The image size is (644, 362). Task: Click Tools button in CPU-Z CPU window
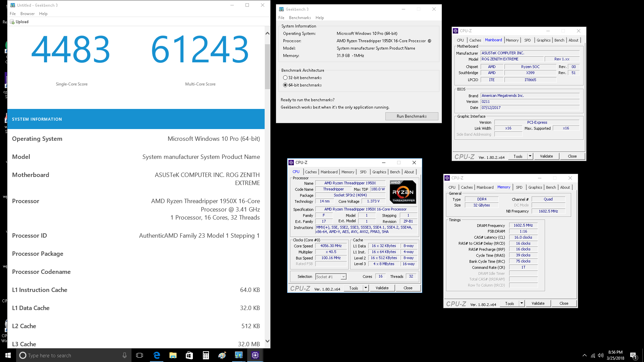click(x=354, y=288)
